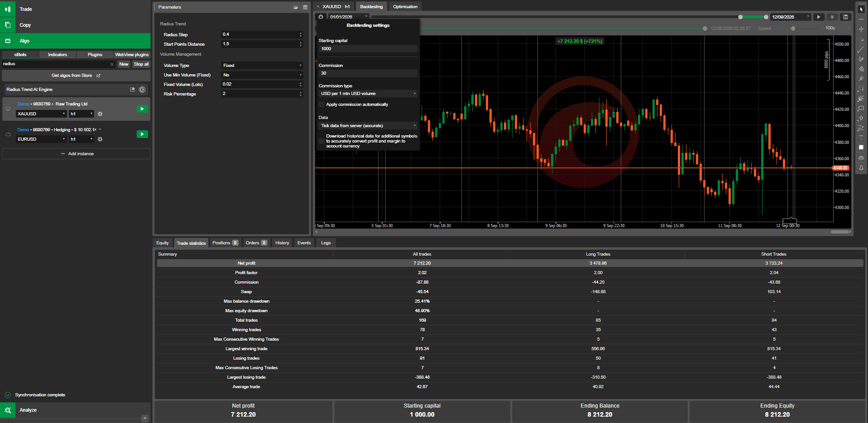Open the EURUSD symbol dropdown
This screenshot has width=868, height=423.
click(41, 139)
